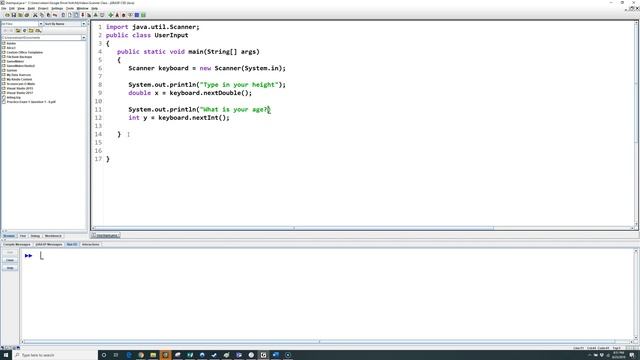Switch to jGRASP Messages tab
This screenshot has height=360, width=640.
[x=49, y=244]
